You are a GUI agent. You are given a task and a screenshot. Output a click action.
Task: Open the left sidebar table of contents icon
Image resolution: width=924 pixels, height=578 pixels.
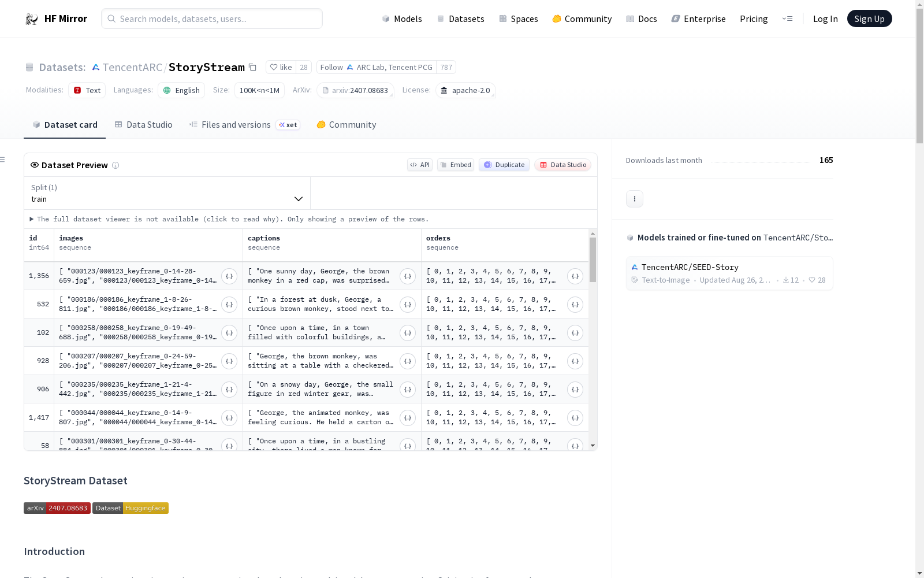pos(3,160)
